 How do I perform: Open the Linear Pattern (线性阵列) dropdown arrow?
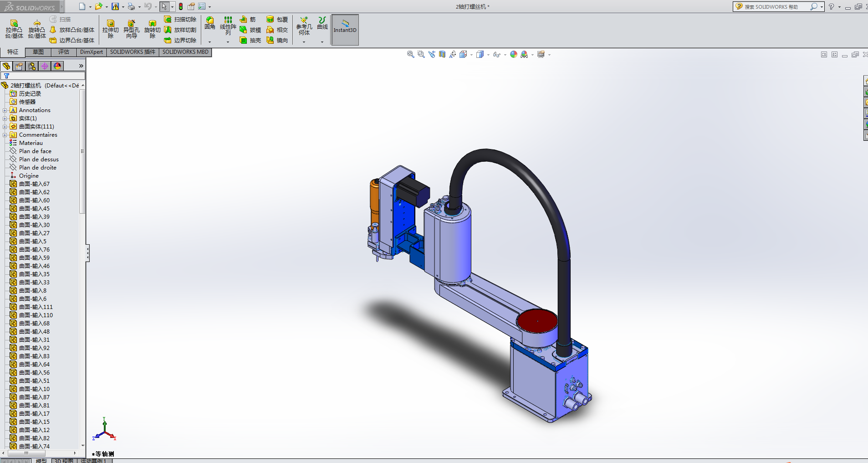pyautogui.click(x=228, y=42)
